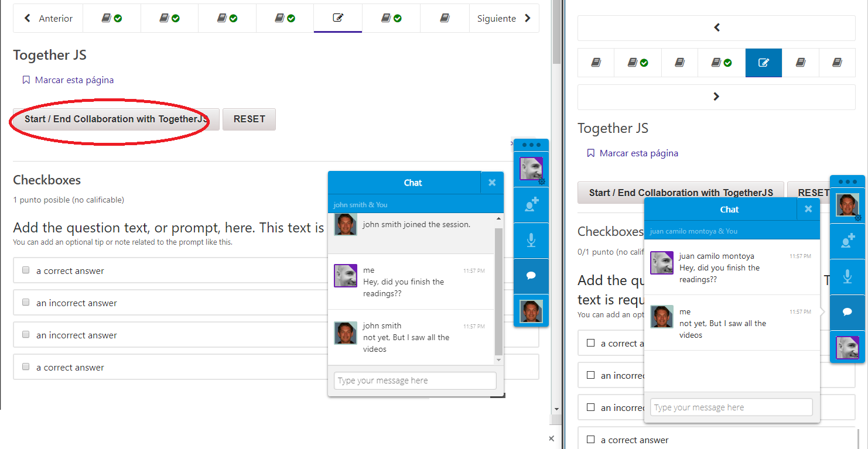The image size is (868, 449).
Task: Click the add-friend invite icon in right dock
Action: [x=848, y=241]
